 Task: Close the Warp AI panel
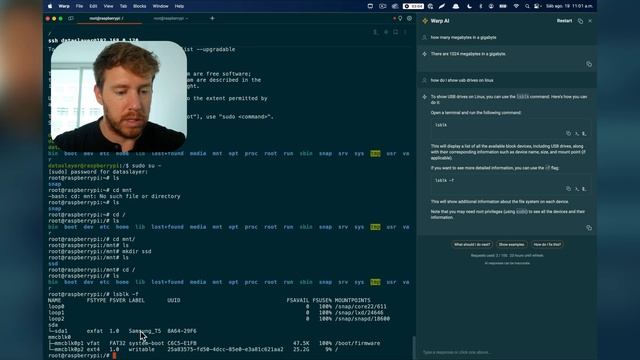point(590,21)
